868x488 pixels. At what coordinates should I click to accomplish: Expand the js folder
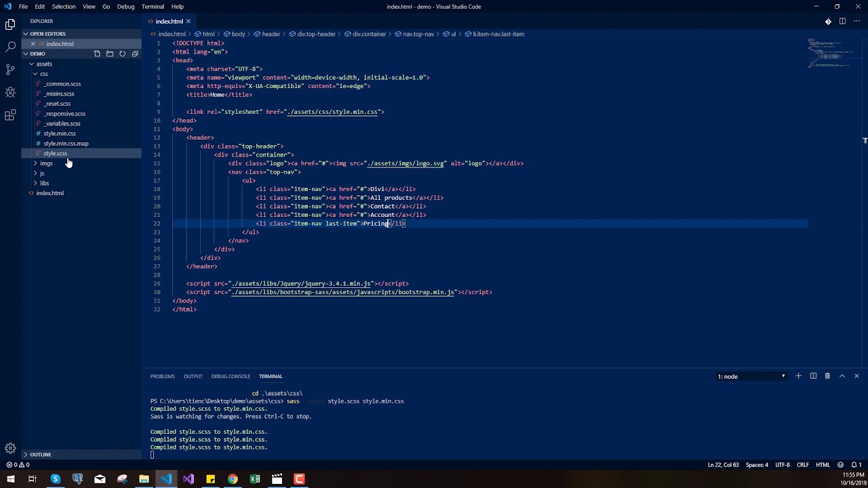click(42, 174)
